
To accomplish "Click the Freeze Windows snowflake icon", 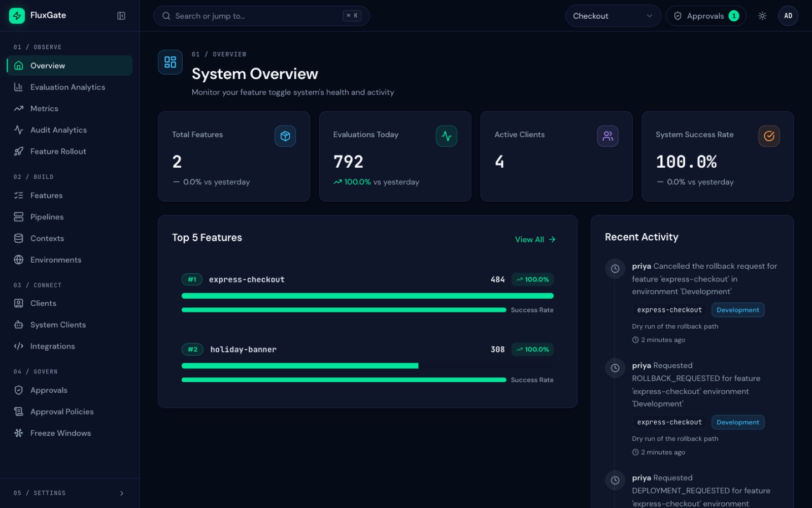I will 19,433.
